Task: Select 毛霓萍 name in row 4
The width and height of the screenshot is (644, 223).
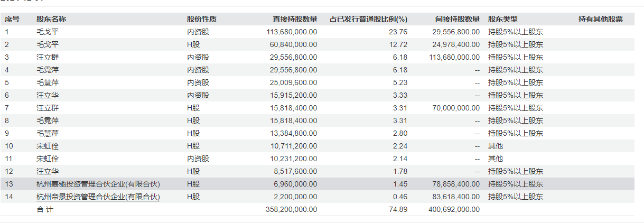Action: pos(47,70)
